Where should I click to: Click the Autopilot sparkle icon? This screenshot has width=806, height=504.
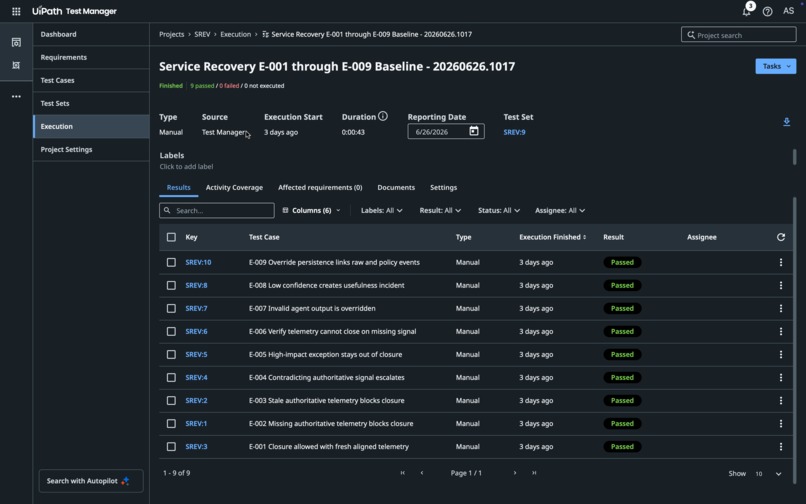125,481
